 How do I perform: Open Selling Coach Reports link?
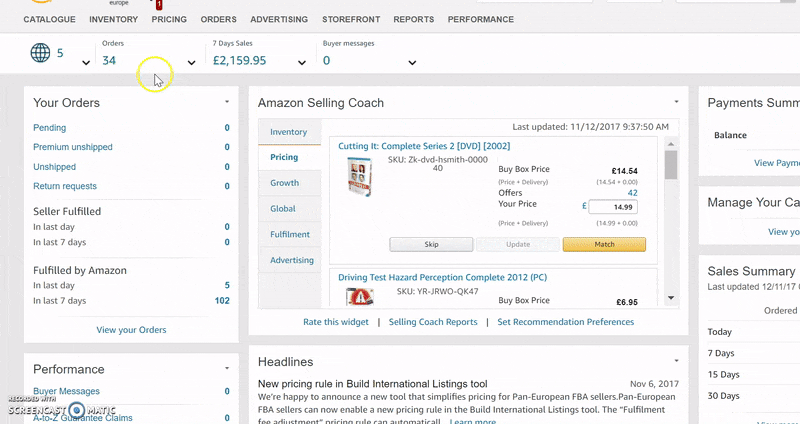pyautogui.click(x=433, y=322)
